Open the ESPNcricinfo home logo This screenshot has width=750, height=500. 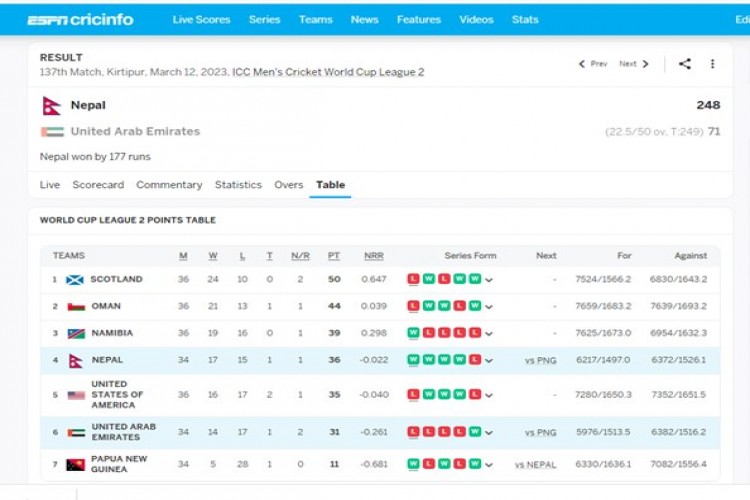click(80, 20)
